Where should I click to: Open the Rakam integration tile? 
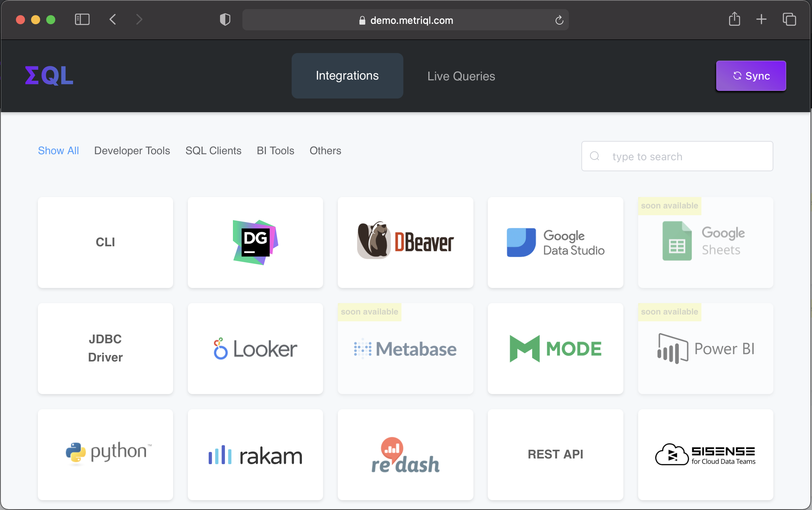[x=255, y=454]
